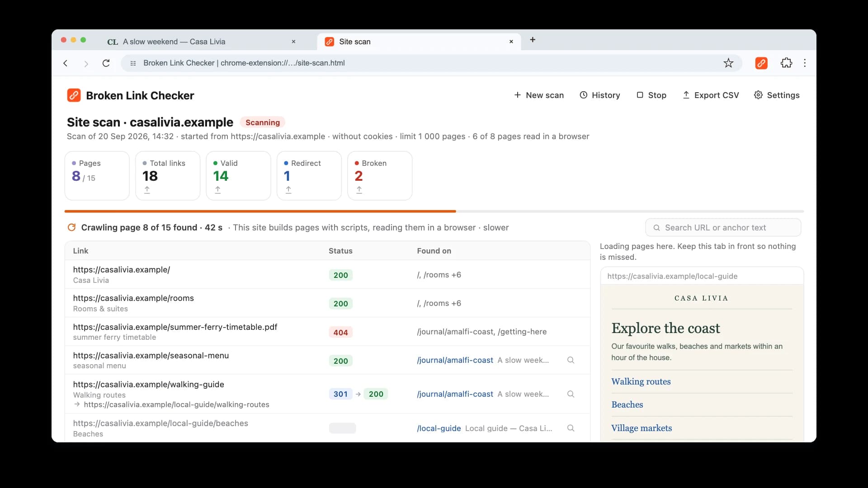Viewport: 868px width, 488px height.
Task: Open /journal/amalfi-coast link in seasonal-menu row
Action: point(455,360)
